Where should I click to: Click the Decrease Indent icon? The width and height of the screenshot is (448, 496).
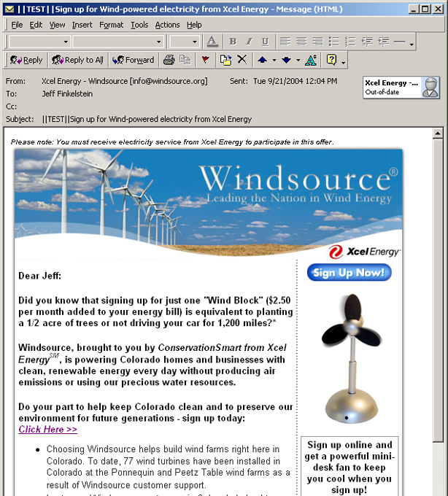pos(367,42)
